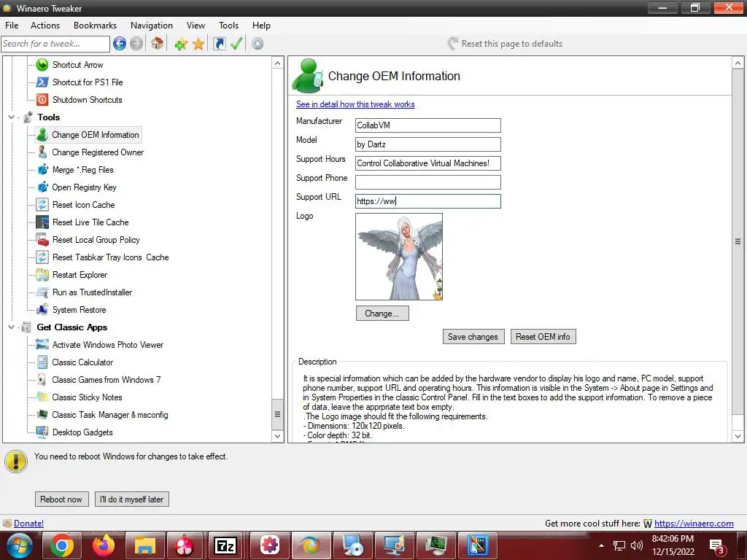The height and width of the screenshot is (560, 747).
Task: Click the Forward navigation arrow icon
Action: point(136,44)
